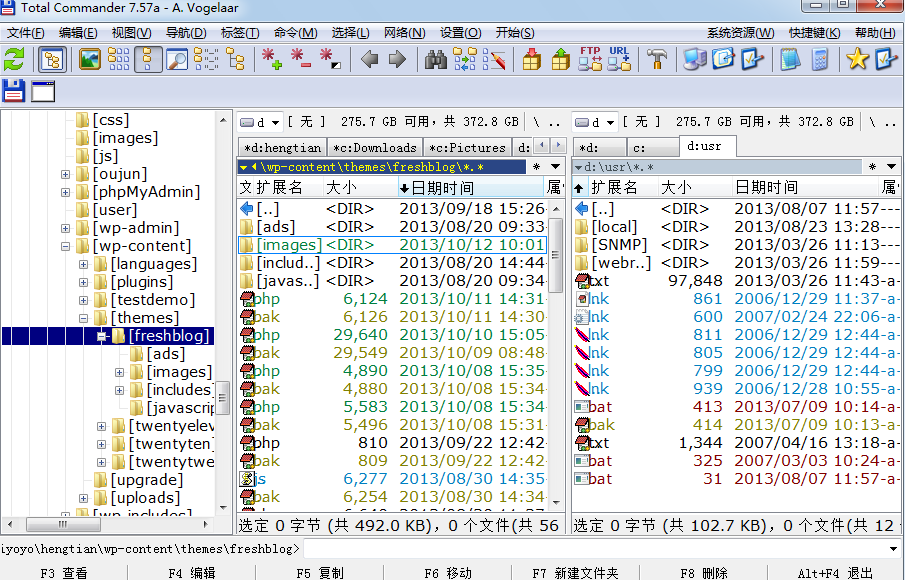The height and width of the screenshot is (580, 905).
Task: Click the blue floppy disk icon
Action: [14, 91]
